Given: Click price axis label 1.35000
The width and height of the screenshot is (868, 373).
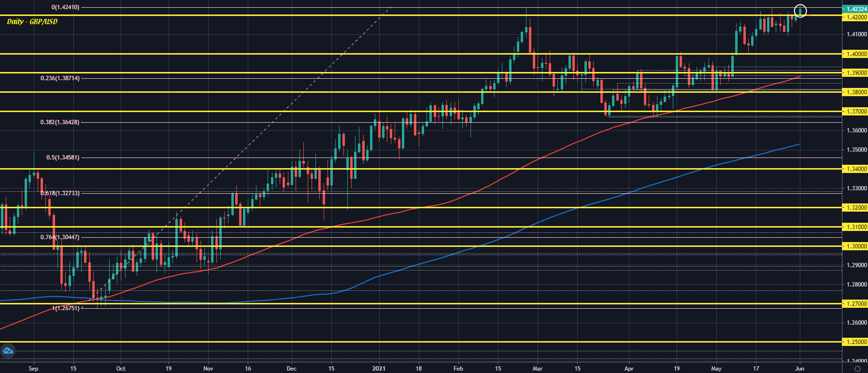Looking at the screenshot, I should pos(857,150).
